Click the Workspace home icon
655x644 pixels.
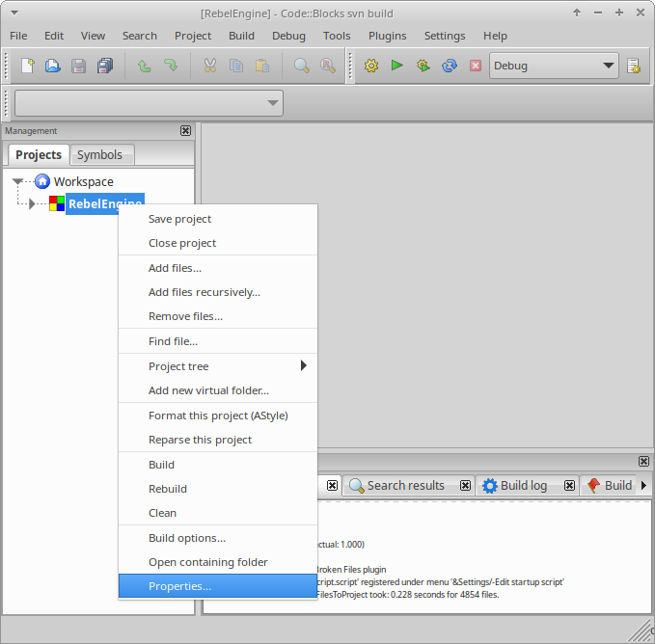[x=42, y=181]
